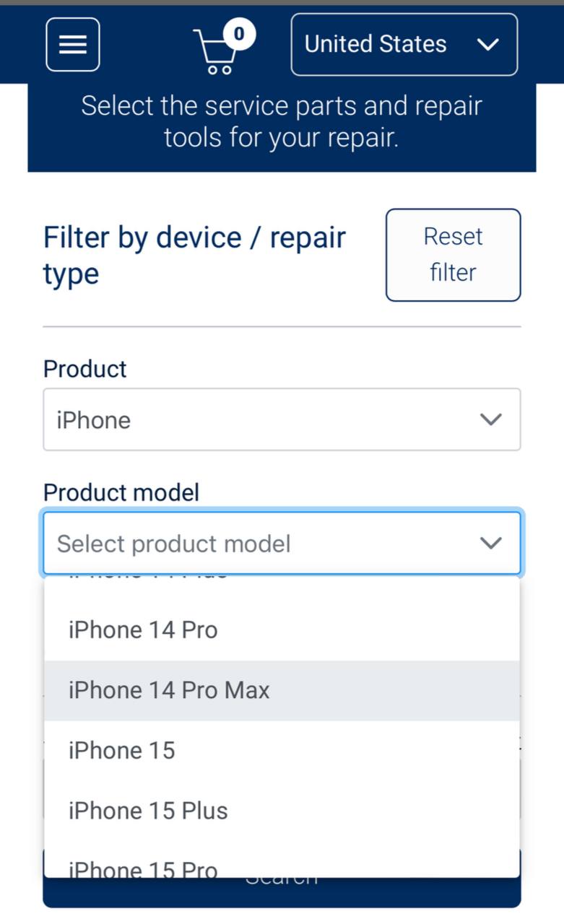Click the Filter by device / repair type heading
564x924 pixels.
click(195, 256)
